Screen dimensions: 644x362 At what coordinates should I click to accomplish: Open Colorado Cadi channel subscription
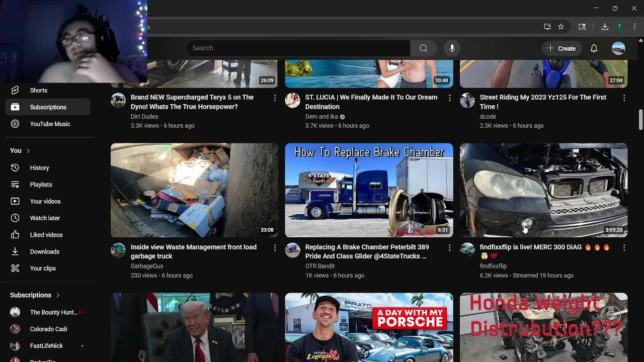[48, 329]
